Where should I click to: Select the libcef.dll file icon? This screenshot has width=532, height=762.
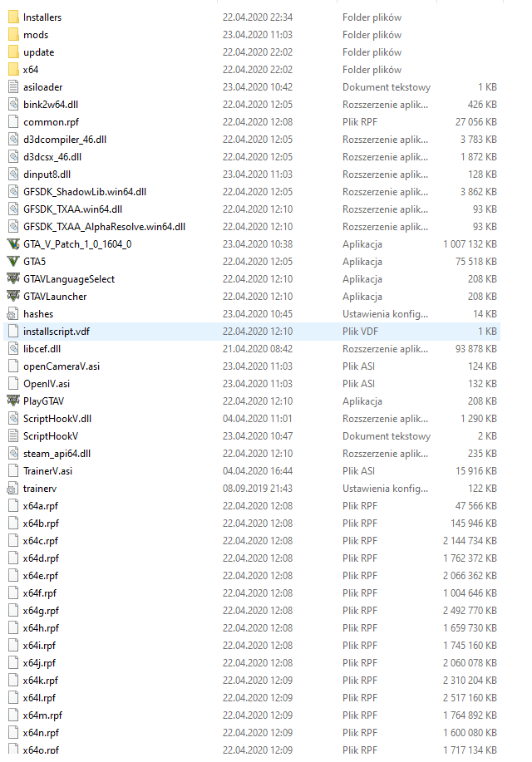click(13, 349)
